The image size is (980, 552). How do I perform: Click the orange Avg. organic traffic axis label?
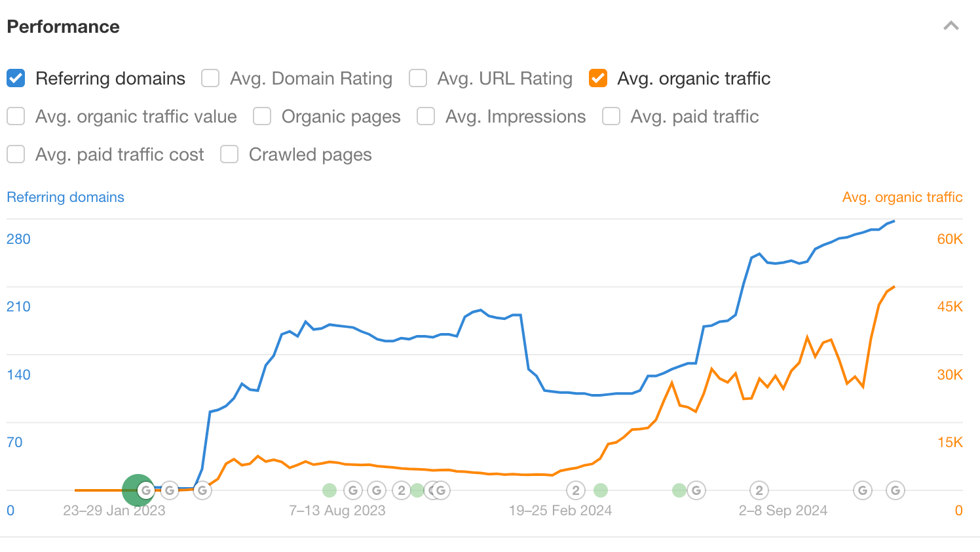tap(902, 197)
